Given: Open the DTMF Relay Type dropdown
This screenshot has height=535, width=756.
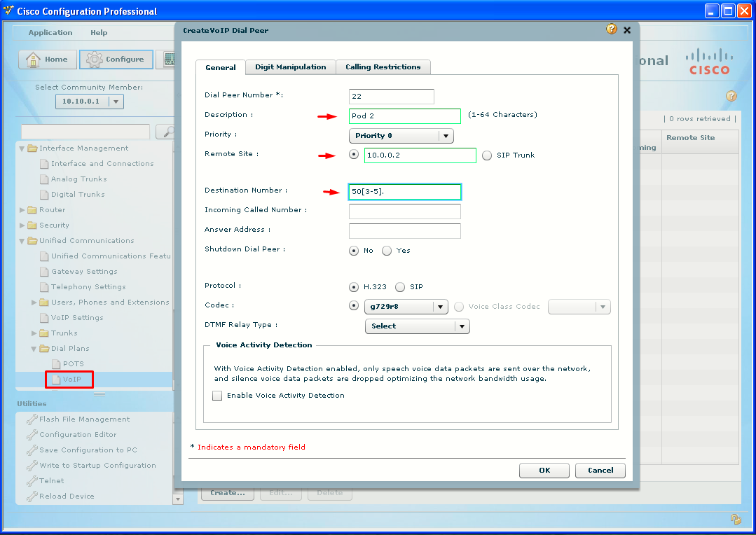Looking at the screenshot, I should pyautogui.click(x=418, y=326).
